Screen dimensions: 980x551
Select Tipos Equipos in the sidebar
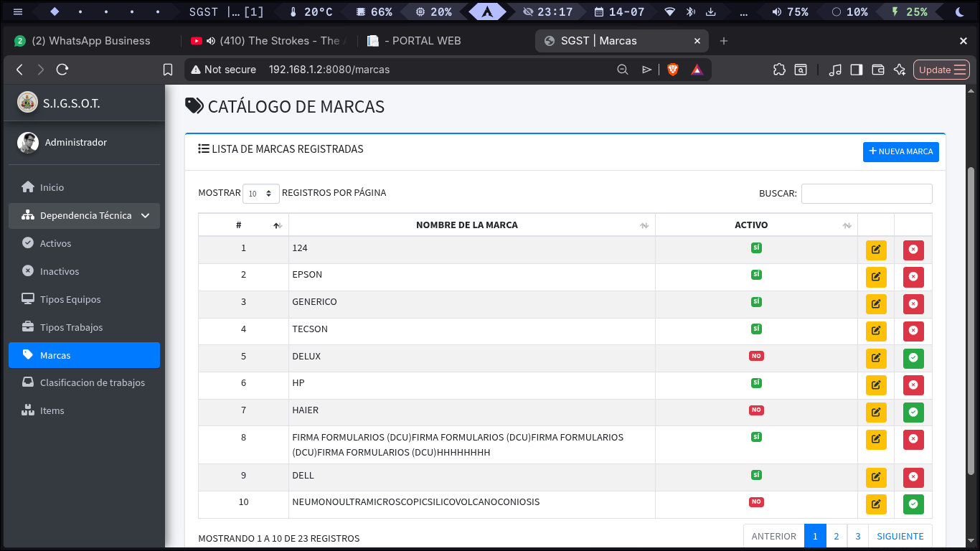[84, 299]
